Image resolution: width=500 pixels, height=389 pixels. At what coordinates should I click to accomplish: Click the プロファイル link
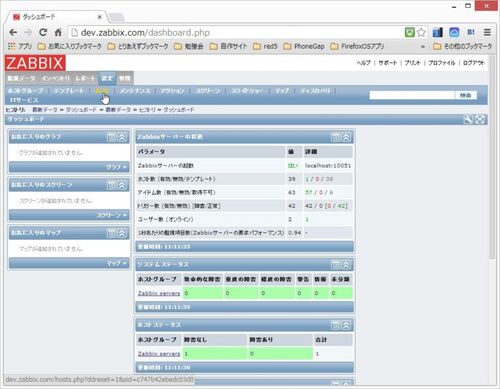tap(442, 63)
